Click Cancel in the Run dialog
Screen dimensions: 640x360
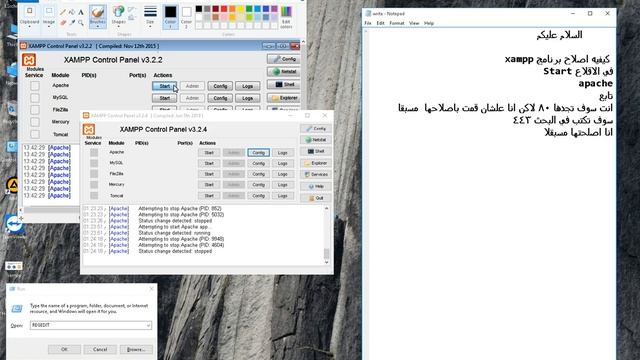(100, 349)
